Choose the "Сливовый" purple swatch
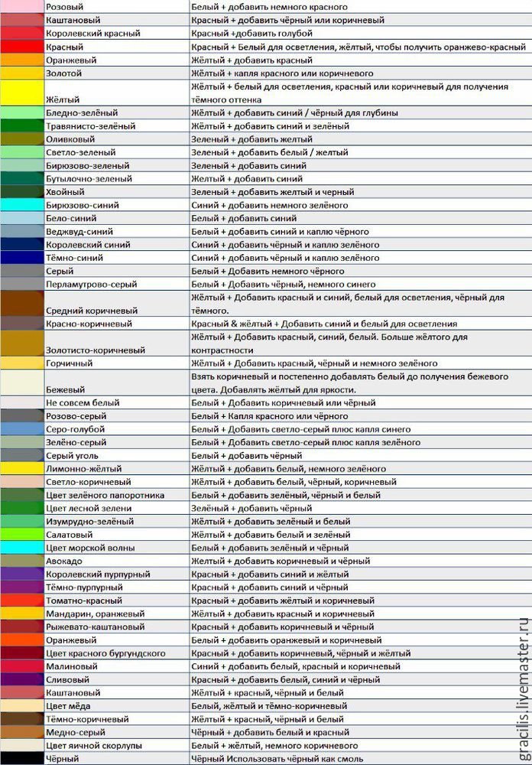Viewport: 532px width, 765px height. [21, 679]
